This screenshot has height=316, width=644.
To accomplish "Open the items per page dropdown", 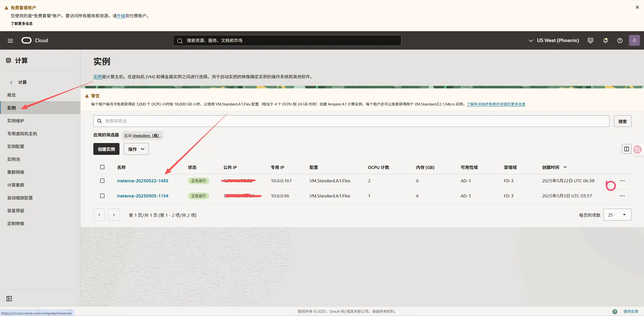I will 617,215.
